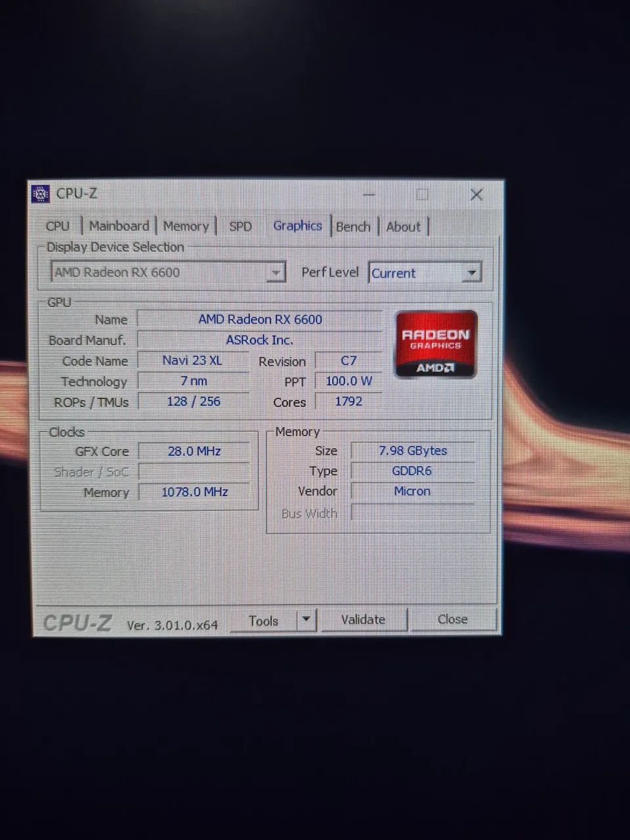Image resolution: width=630 pixels, height=840 pixels.
Task: Select the Board Manuf. value ASRock Inc.
Action: [260, 340]
